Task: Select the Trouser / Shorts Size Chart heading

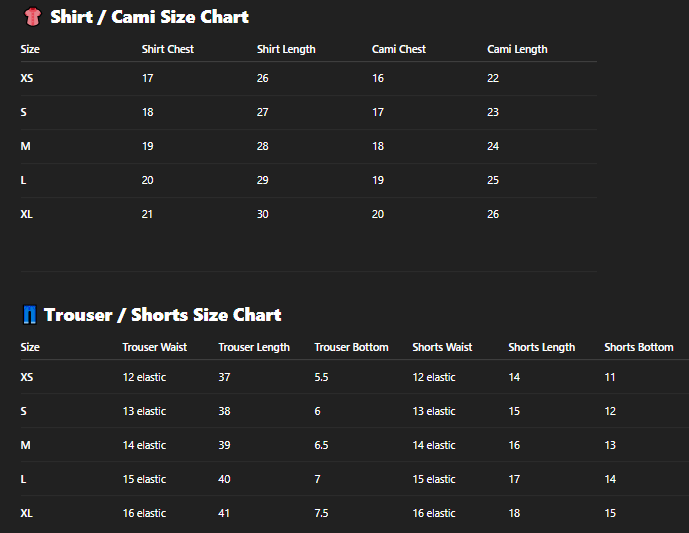Action: point(163,315)
